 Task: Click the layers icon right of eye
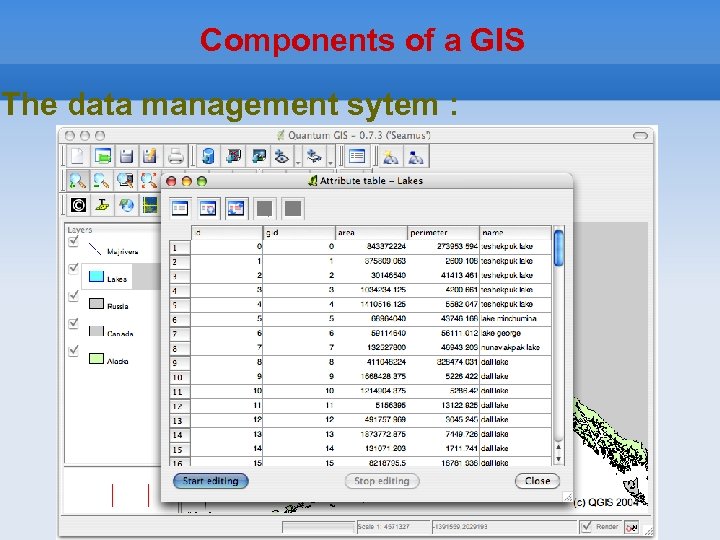click(315, 156)
